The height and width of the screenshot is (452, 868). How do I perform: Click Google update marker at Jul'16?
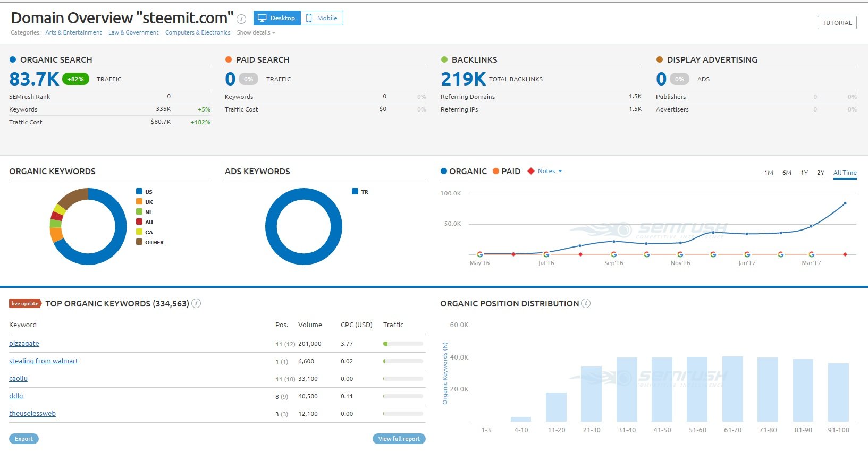click(546, 254)
